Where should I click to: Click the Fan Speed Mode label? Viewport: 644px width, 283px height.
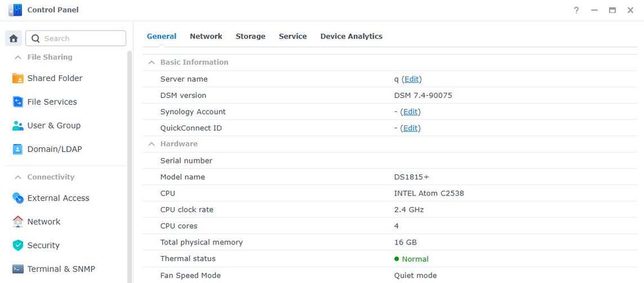click(x=190, y=275)
